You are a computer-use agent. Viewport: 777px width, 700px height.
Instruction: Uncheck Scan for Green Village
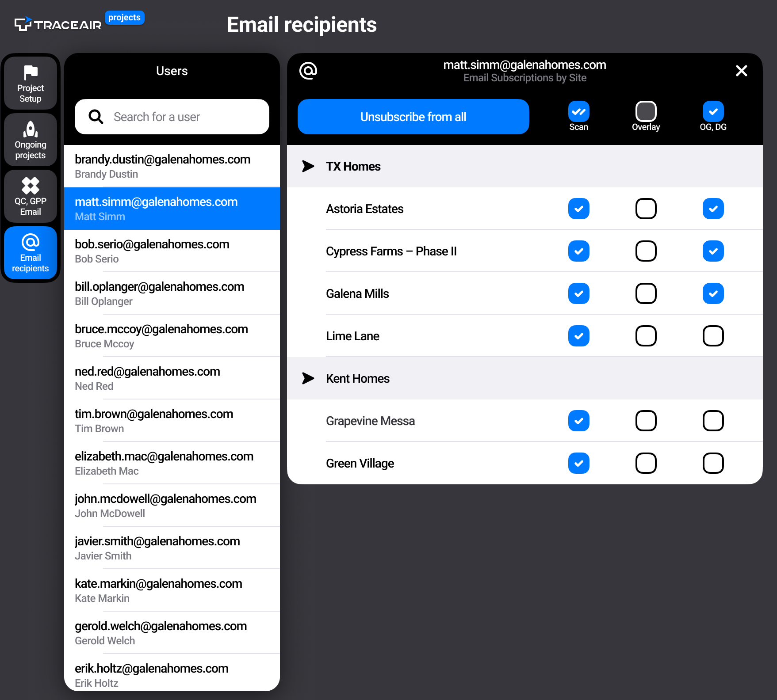pos(578,463)
